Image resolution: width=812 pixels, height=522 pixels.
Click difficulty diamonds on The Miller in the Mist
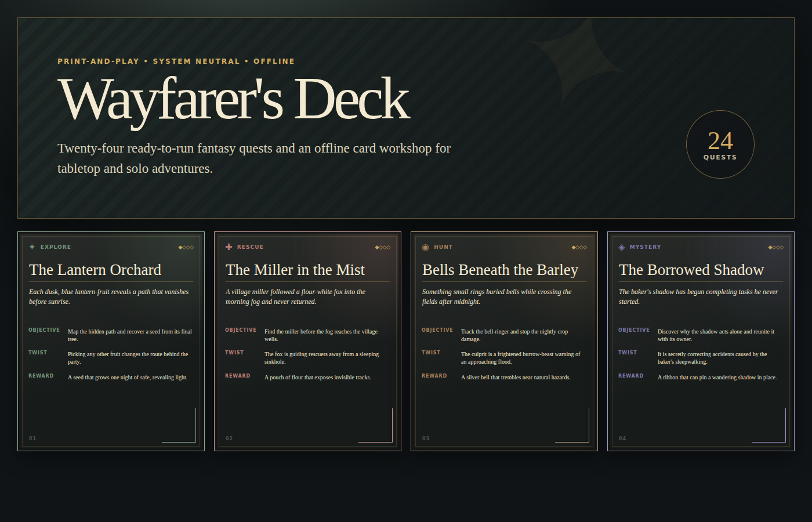383,248
